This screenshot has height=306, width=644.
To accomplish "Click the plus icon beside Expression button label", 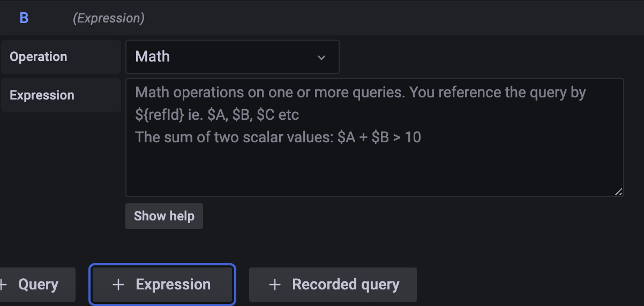I will click(118, 285).
